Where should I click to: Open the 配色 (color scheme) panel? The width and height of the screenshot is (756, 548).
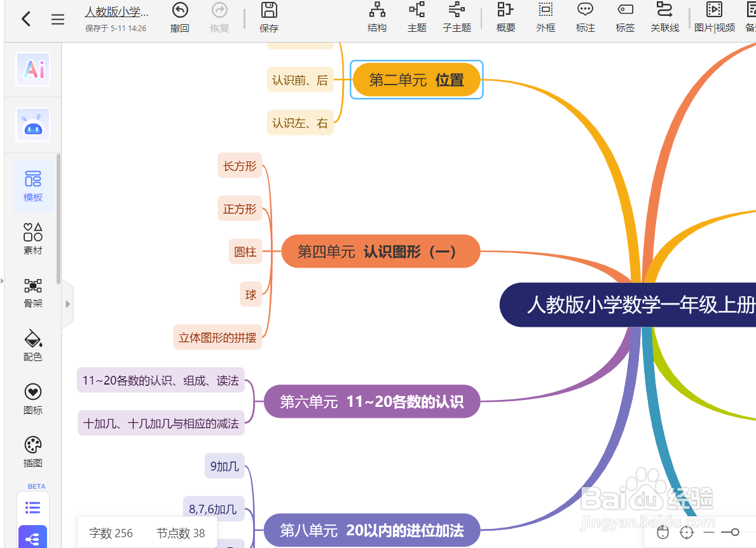pos(32,346)
